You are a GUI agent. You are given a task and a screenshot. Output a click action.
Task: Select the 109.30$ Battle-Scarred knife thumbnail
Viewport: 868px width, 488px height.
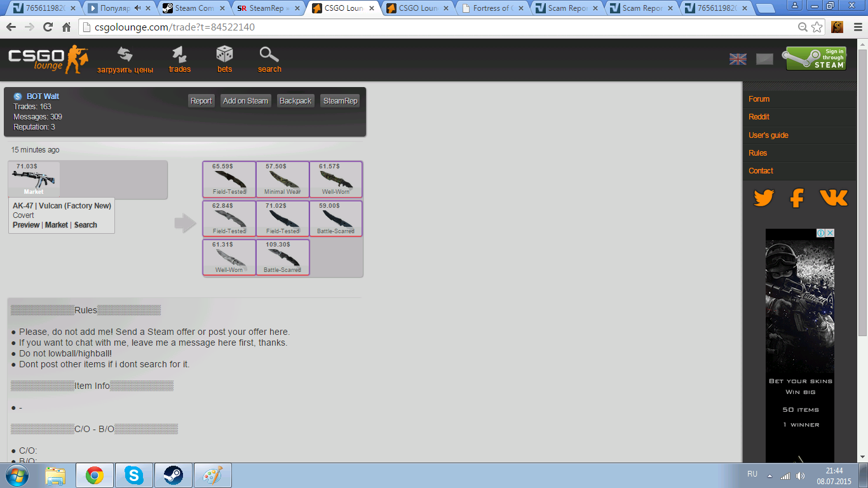pyautogui.click(x=283, y=257)
